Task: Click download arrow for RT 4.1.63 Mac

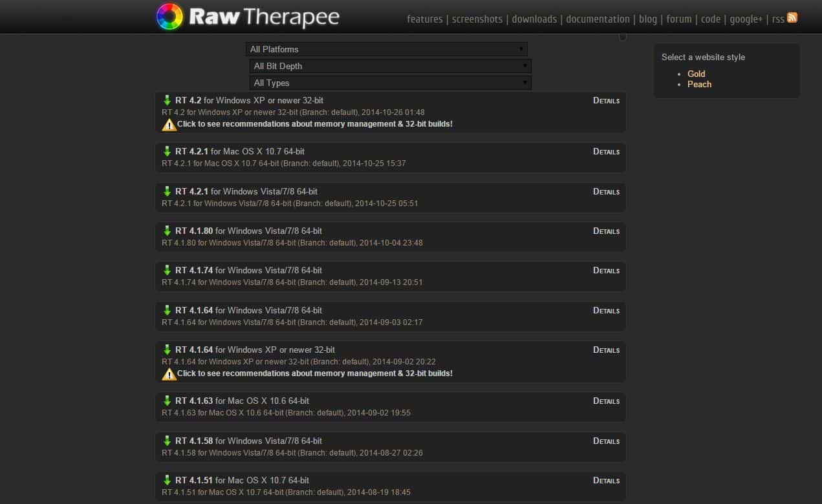Action: pyautogui.click(x=167, y=401)
